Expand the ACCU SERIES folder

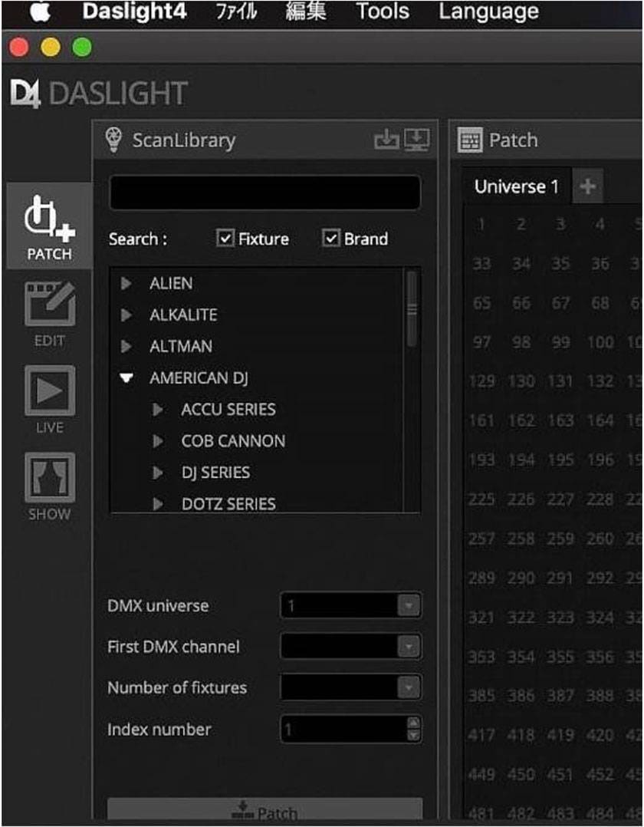158,410
